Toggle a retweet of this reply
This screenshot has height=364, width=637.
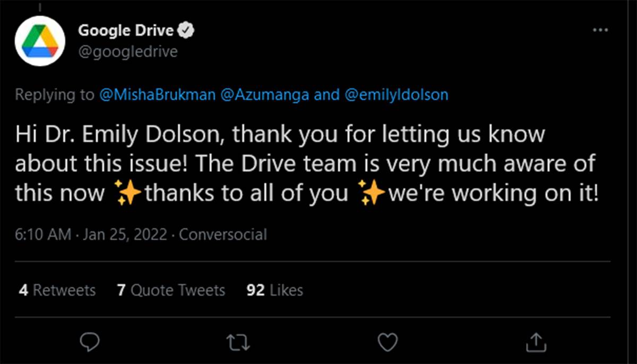point(239,343)
